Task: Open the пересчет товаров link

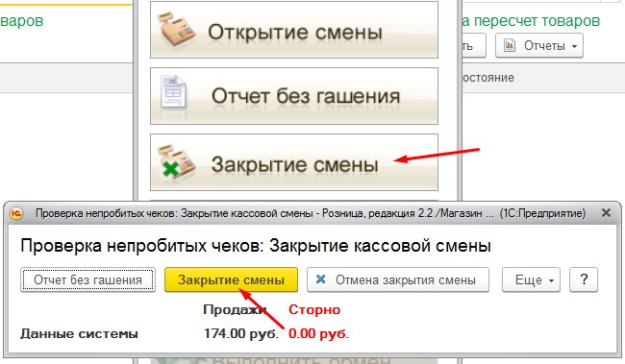Action: [531, 20]
